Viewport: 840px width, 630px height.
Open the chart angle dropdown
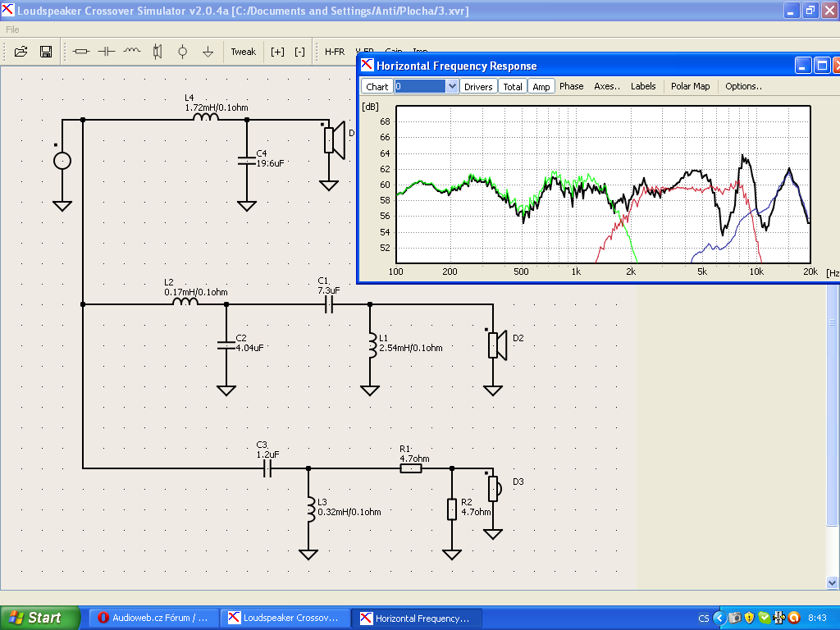point(452,86)
